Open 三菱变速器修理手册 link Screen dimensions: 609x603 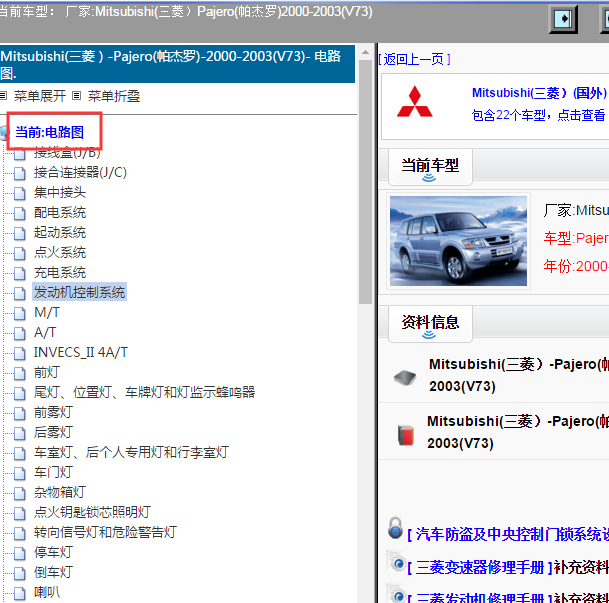click(480, 568)
